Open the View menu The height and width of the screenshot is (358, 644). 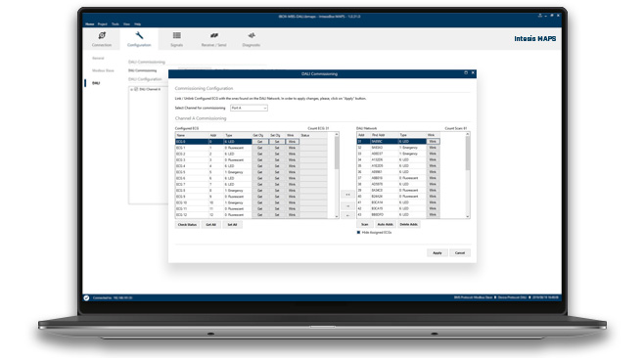pyautogui.click(x=126, y=24)
